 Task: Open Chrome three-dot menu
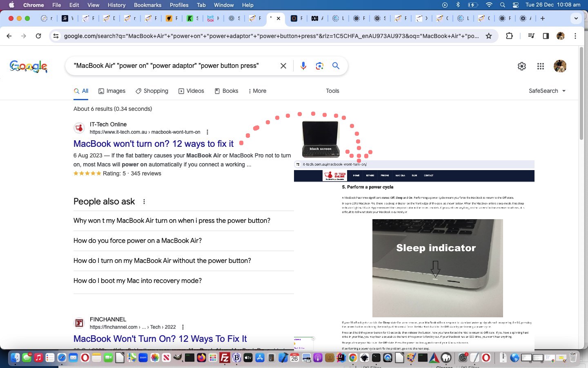point(575,36)
